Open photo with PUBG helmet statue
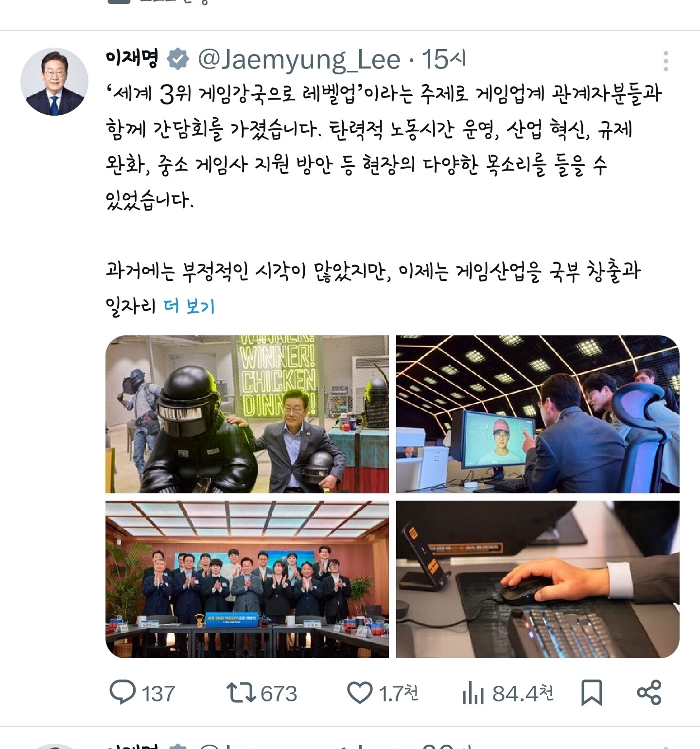 click(247, 414)
